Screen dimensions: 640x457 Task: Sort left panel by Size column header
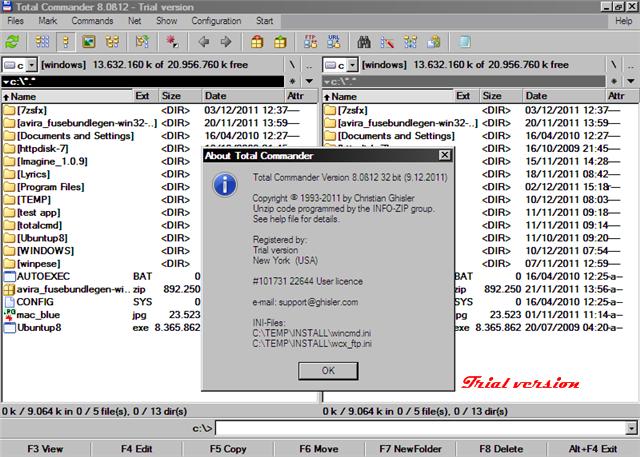pos(180,96)
